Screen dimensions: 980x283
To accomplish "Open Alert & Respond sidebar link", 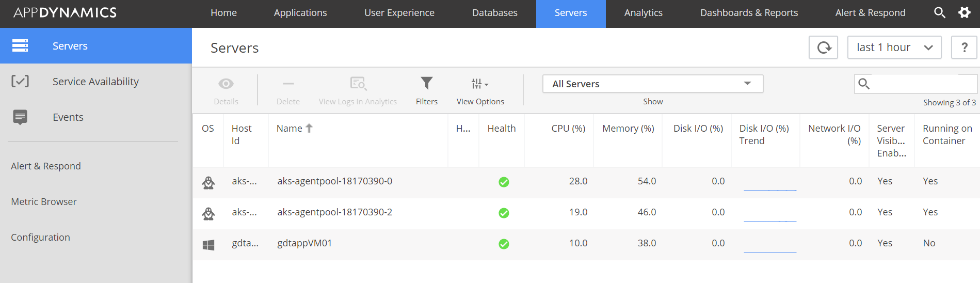I will [46, 166].
